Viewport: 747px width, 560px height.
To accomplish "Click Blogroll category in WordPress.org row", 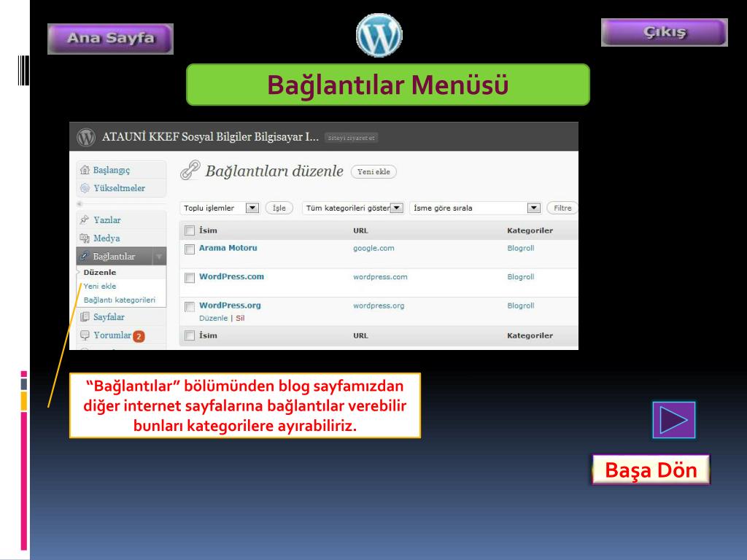I will click(521, 306).
